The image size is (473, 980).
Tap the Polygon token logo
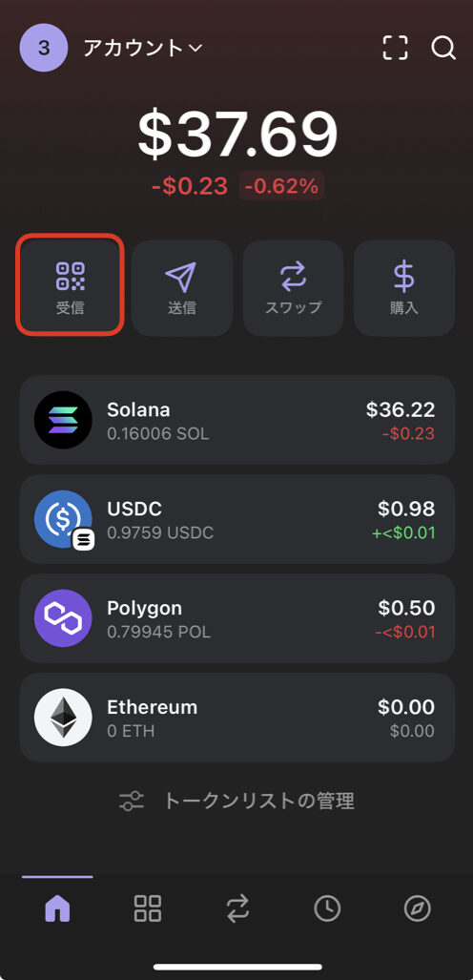coord(63,618)
